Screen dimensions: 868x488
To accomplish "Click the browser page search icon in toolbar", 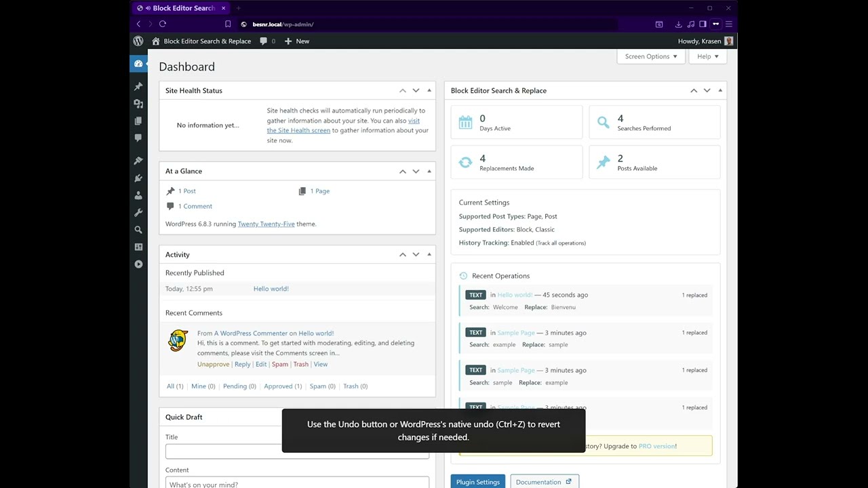I will 658,24.
